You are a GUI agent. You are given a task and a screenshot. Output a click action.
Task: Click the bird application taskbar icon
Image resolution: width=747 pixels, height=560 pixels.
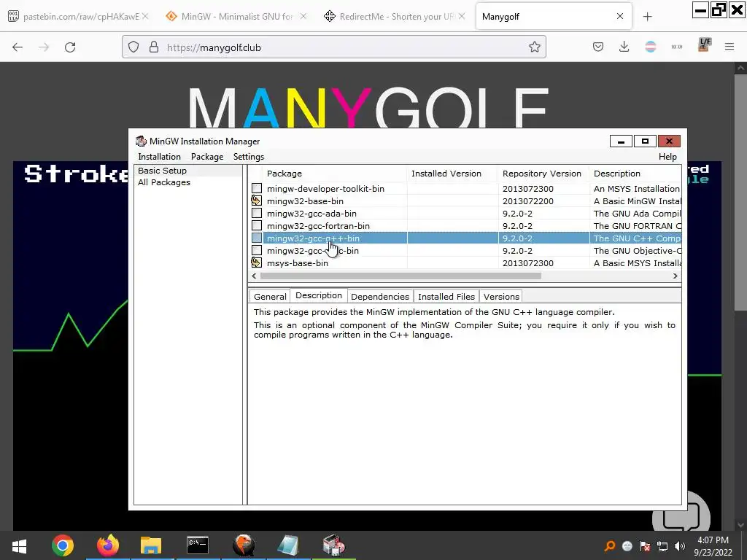point(244,545)
